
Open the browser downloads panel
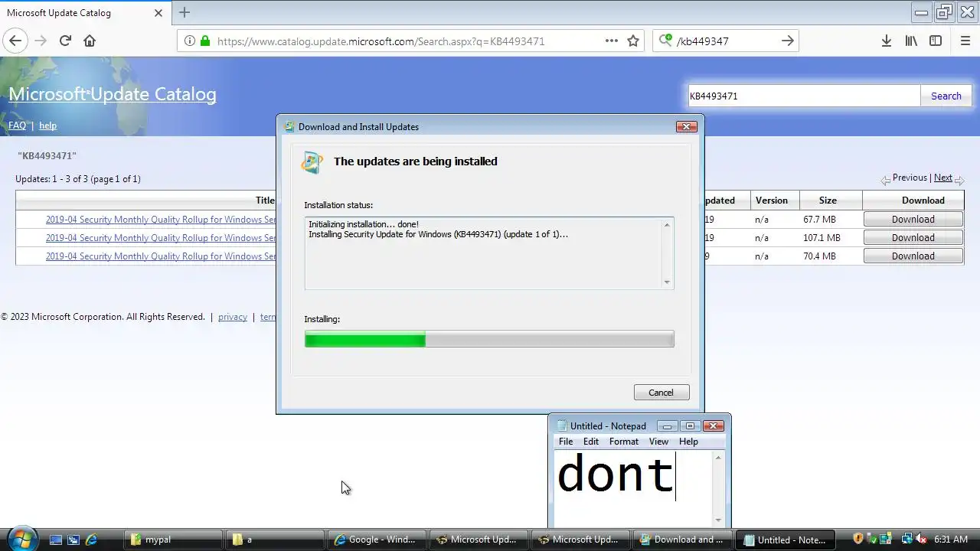(886, 41)
